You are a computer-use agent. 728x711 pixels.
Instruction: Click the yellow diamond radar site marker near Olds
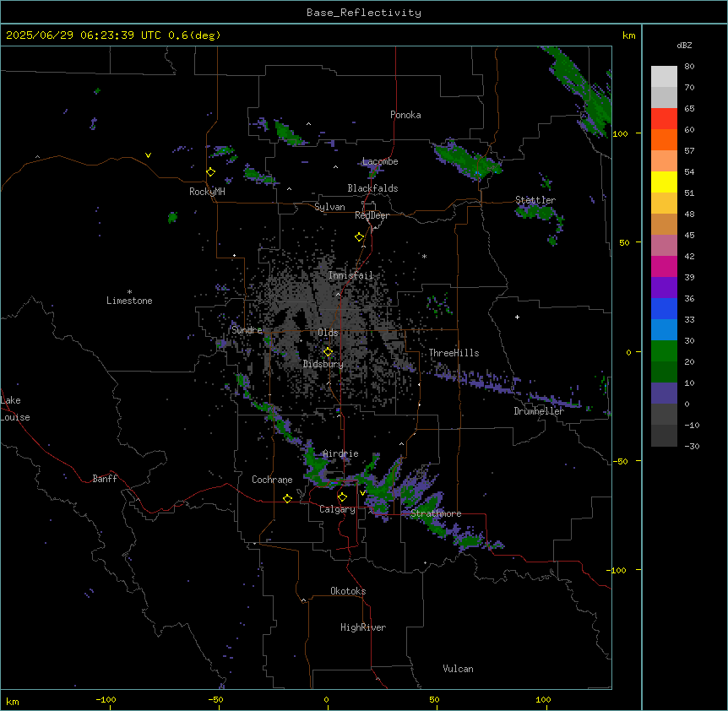329,352
